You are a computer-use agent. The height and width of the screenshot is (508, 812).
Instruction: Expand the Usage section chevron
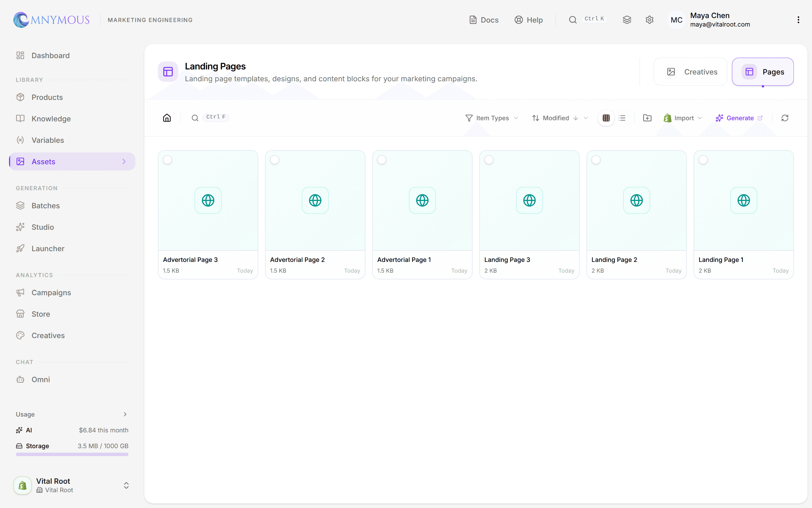click(125, 414)
